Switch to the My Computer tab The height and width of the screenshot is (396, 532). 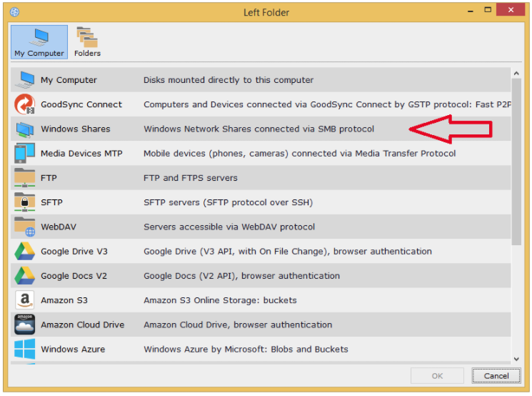(x=39, y=43)
